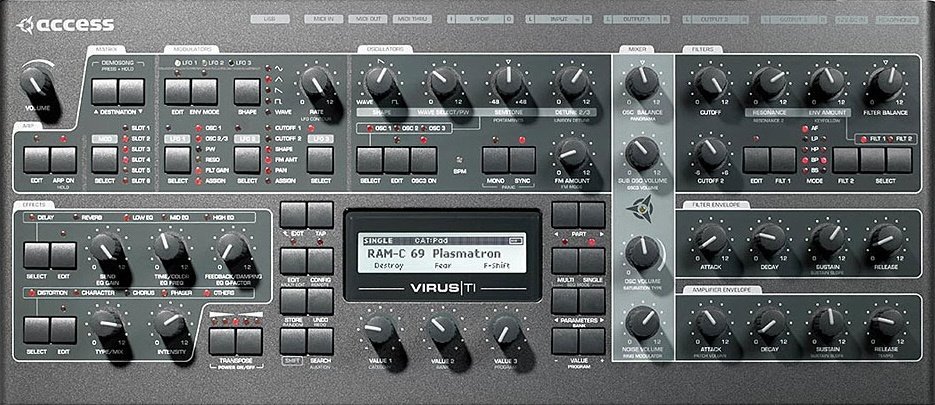
Task: Toggle the OSC3 On button
Action: 423,158
